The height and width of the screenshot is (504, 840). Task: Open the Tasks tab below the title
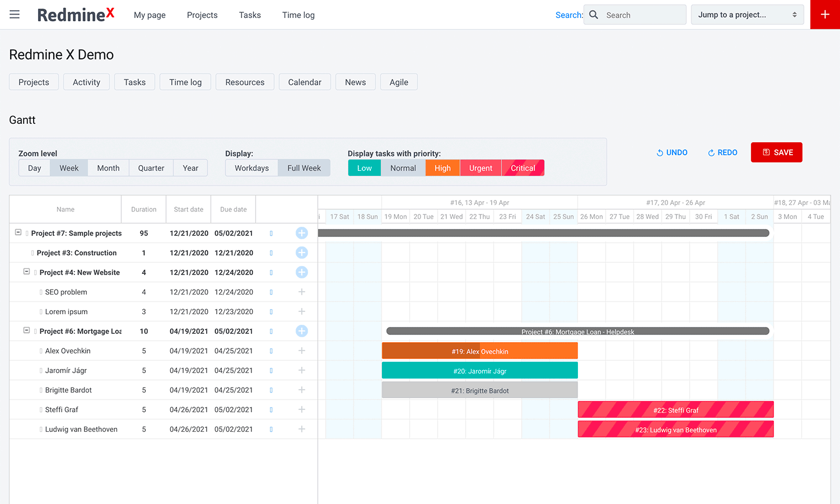point(134,82)
